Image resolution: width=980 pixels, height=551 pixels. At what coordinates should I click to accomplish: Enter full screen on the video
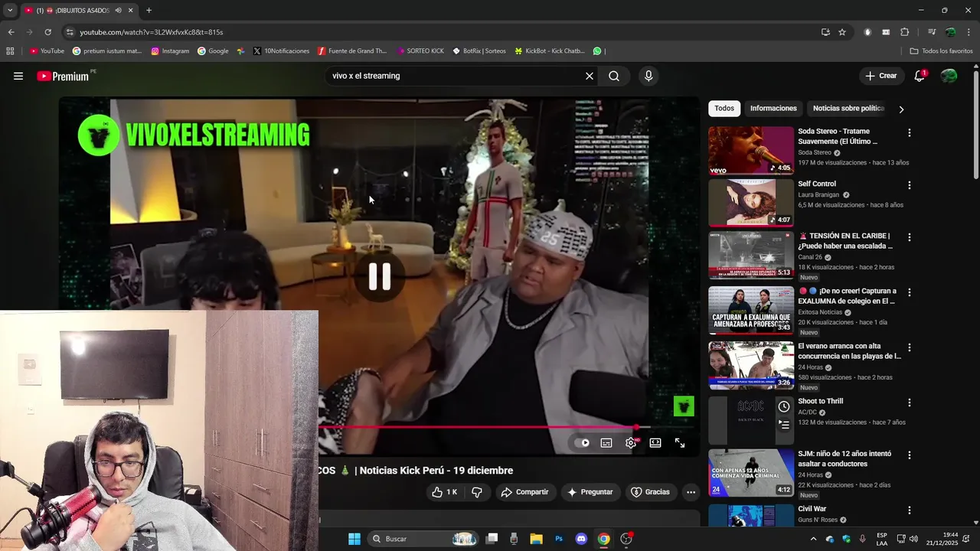(680, 443)
